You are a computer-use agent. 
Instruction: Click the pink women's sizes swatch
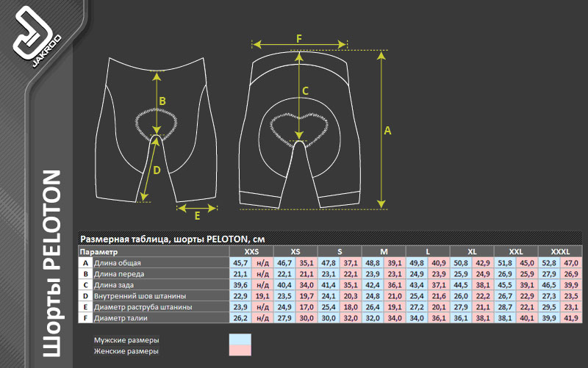click(x=240, y=350)
